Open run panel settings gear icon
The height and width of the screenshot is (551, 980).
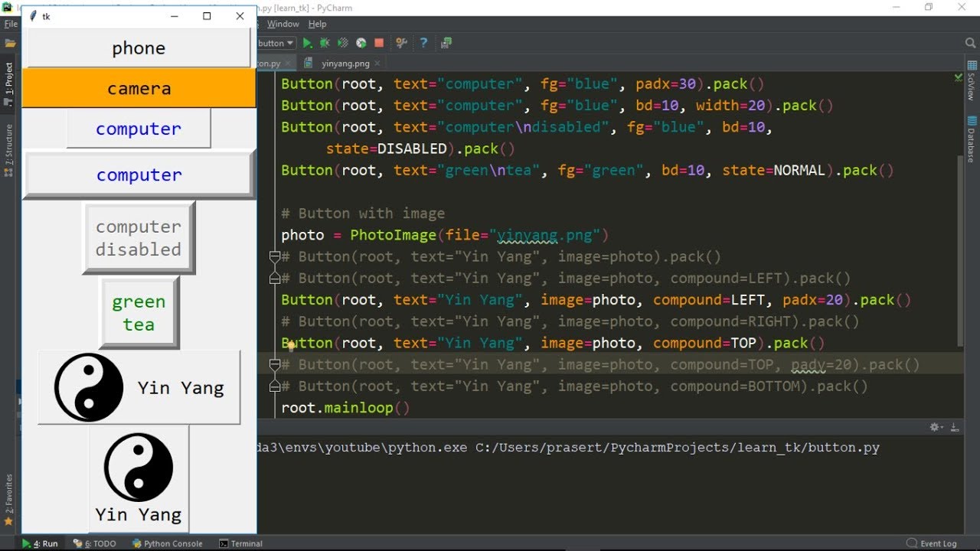[x=935, y=427]
